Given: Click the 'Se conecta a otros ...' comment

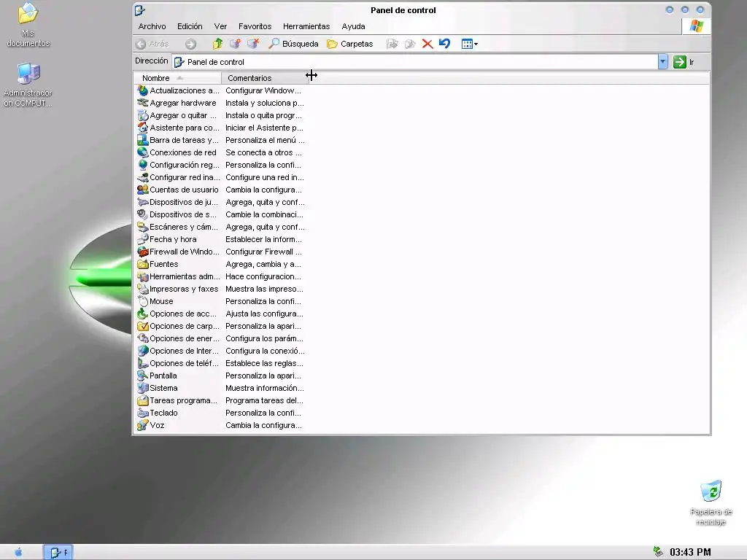Looking at the screenshot, I should point(263,152).
